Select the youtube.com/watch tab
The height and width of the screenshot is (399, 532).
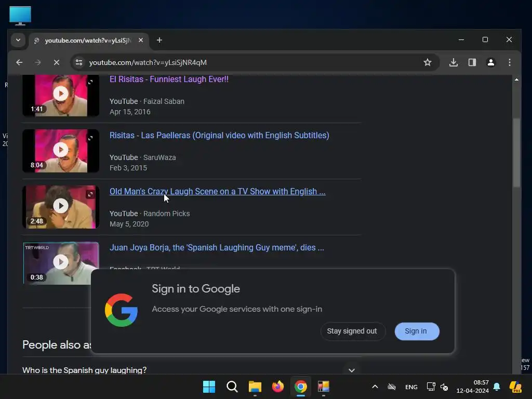click(x=87, y=41)
